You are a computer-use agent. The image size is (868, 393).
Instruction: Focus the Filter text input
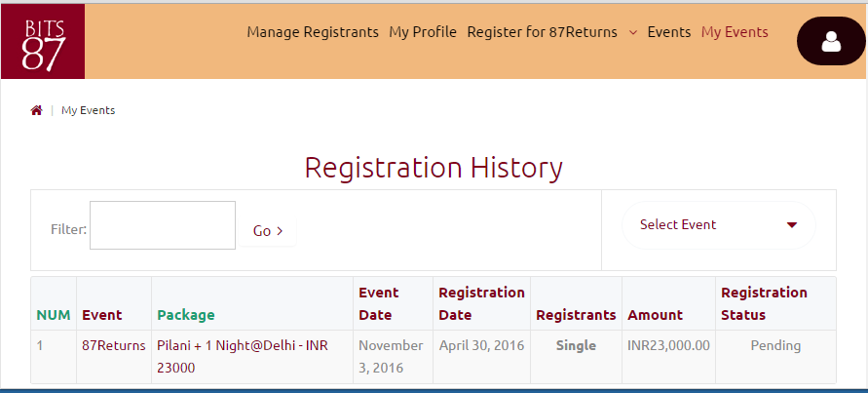[x=163, y=225]
